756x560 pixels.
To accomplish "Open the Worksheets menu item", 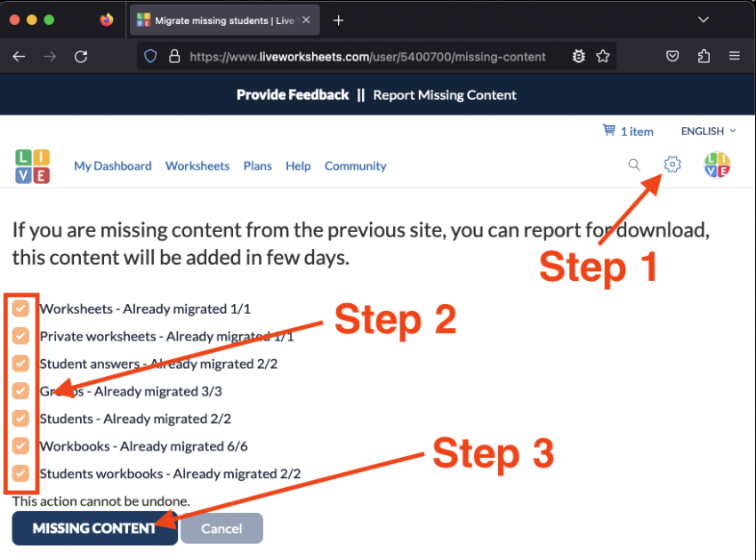I will click(197, 166).
